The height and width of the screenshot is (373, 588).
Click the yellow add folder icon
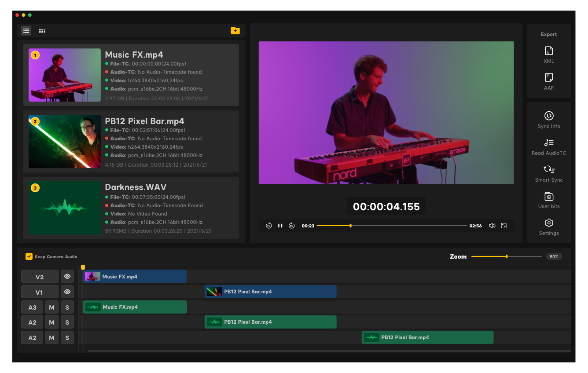[x=235, y=31]
